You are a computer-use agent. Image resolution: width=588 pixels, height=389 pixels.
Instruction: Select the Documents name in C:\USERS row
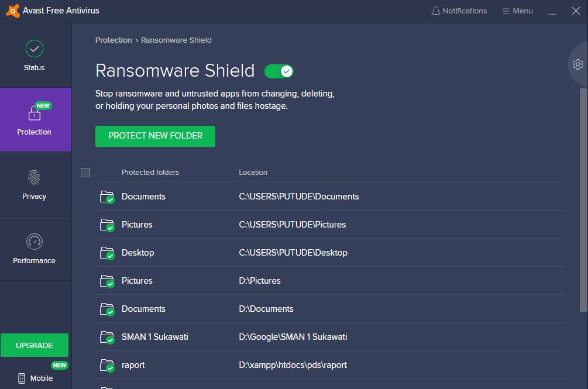pos(143,197)
